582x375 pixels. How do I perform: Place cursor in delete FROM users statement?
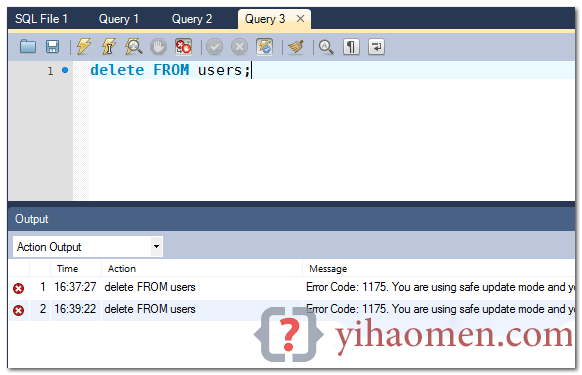(170, 70)
